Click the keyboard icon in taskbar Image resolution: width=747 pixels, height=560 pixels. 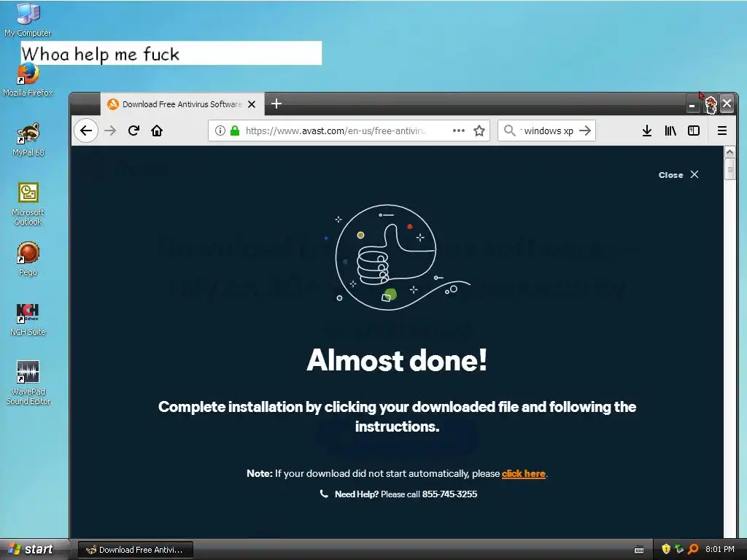pyautogui.click(x=639, y=550)
